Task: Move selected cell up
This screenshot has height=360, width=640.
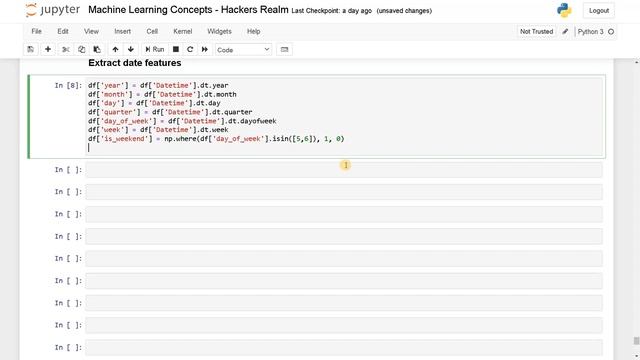Action: (116, 49)
